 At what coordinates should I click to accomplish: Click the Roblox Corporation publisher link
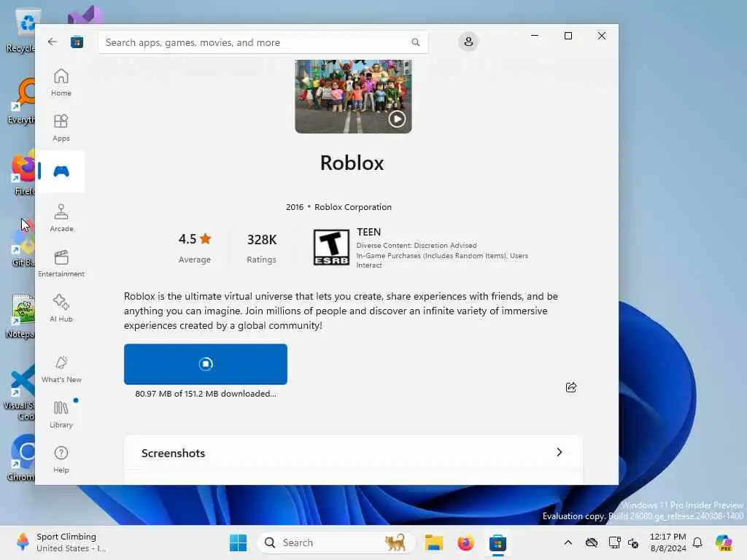click(353, 207)
